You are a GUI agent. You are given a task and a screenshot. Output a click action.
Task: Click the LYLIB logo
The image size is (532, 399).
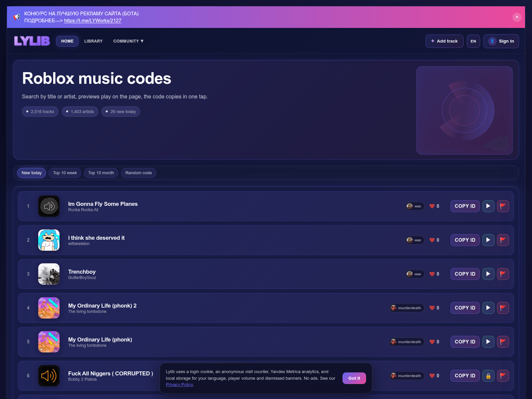click(32, 41)
